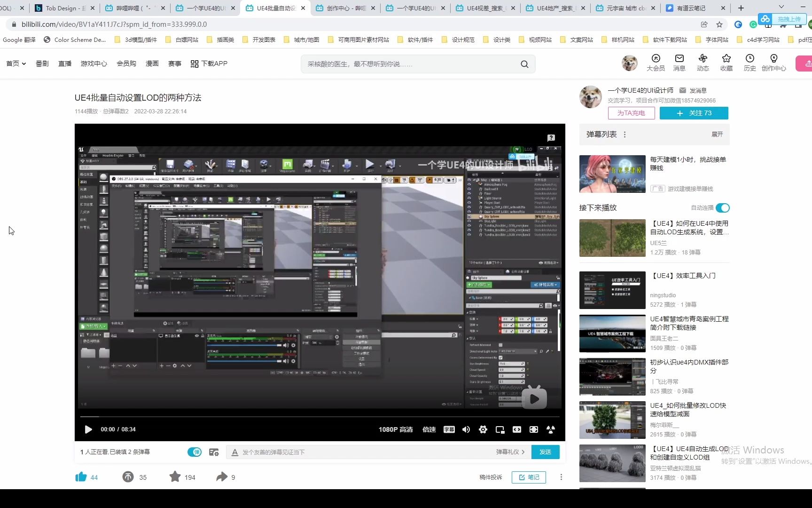812x508 pixels.
Task: Click the share icon in the address bar
Action: click(704, 24)
